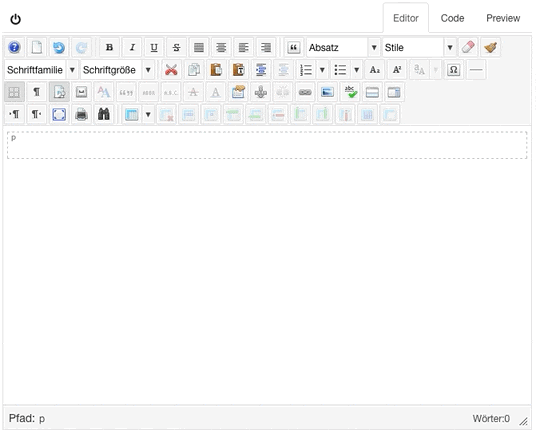This screenshot has width=536, height=434.
Task: Insert a page break
Action: pos(394,92)
